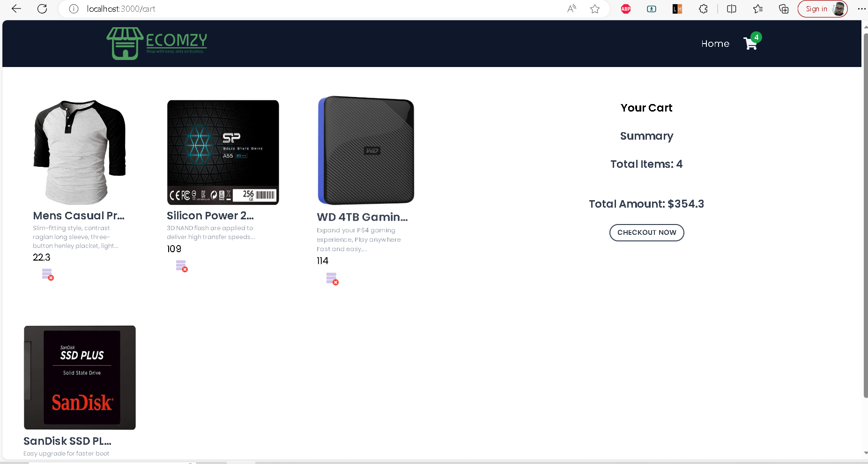This screenshot has height=464, width=868.
Task: Open the ABP adblocker extension
Action: click(625, 8)
